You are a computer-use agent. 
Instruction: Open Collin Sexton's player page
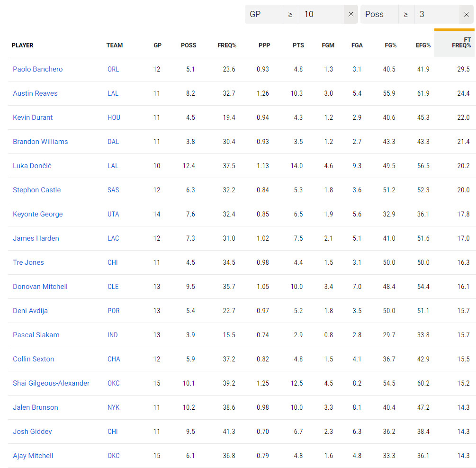tap(34, 359)
